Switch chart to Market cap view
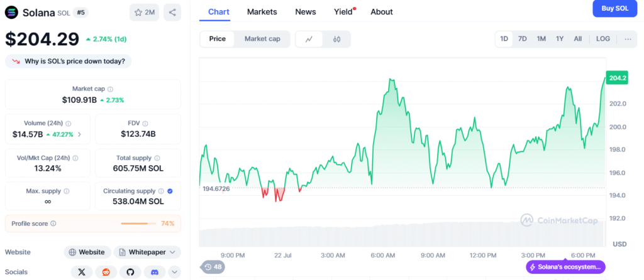644x280 pixels. (262, 39)
